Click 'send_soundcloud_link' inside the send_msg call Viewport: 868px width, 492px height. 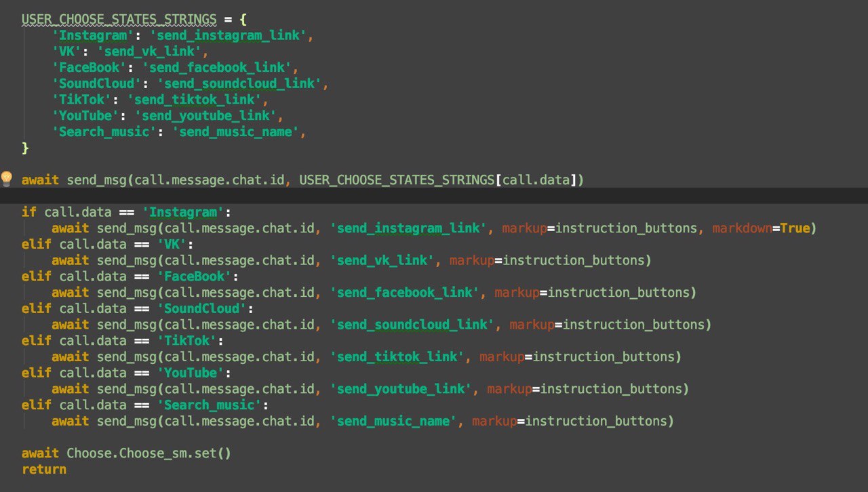pos(412,325)
